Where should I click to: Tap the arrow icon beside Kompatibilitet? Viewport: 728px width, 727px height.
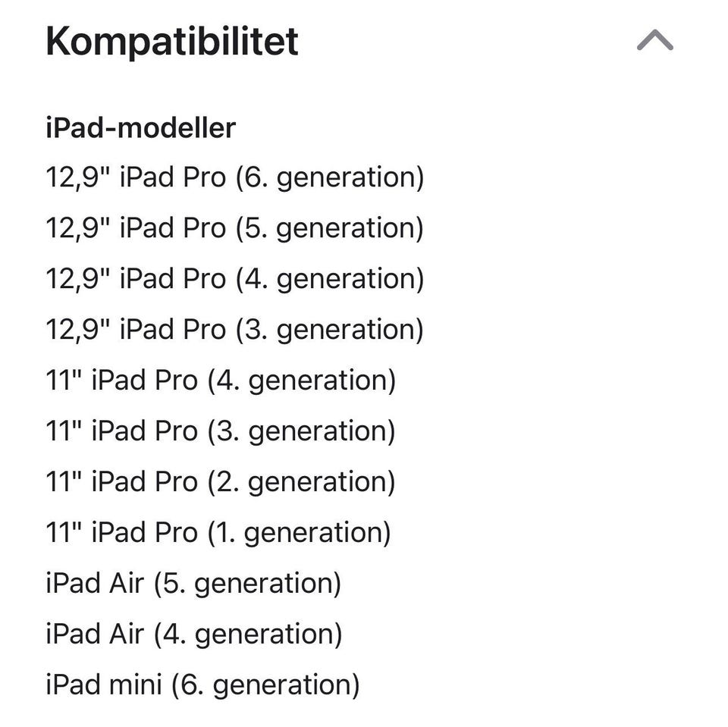pyautogui.click(x=655, y=40)
